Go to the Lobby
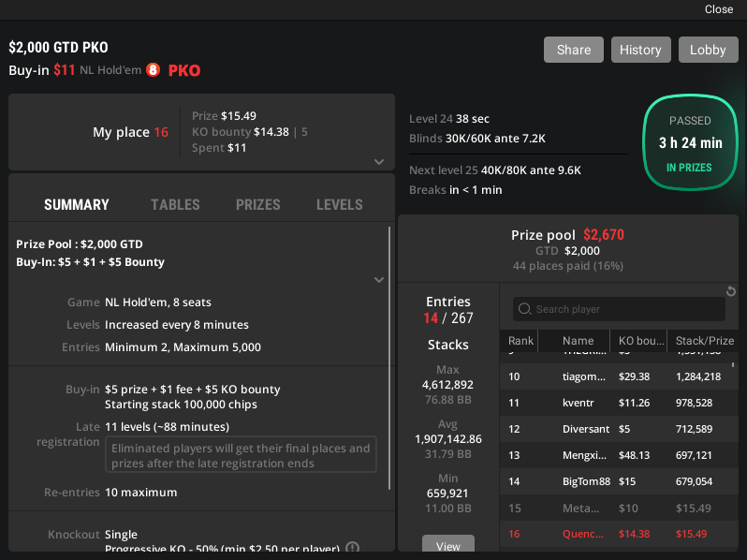The width and height of the screenshot is (747, 560). point(708,50)
